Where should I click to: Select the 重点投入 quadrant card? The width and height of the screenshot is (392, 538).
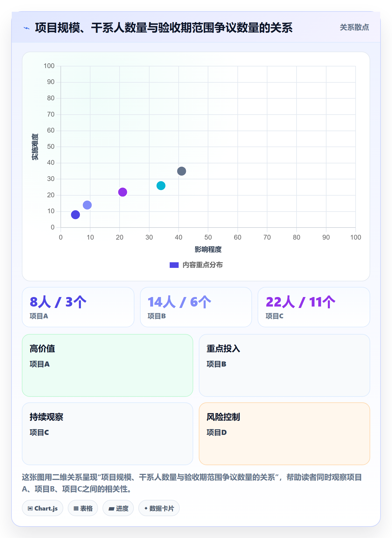[x=284, y=365]
